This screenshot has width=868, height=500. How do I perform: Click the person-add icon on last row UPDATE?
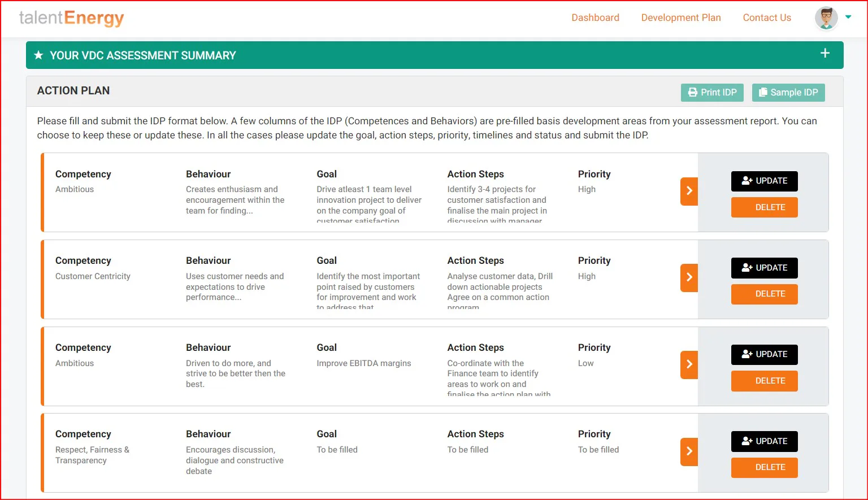[x=747, y=441]
